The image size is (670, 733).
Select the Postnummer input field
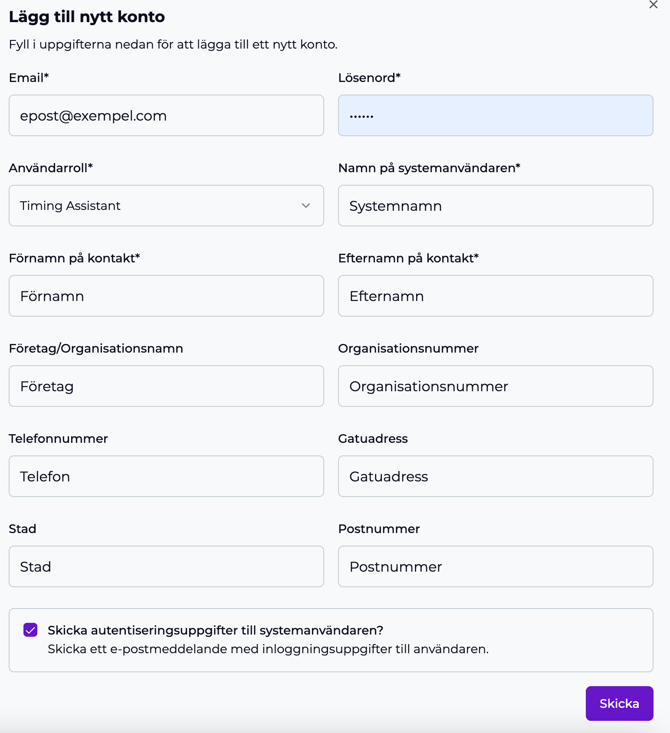point(495,566)
